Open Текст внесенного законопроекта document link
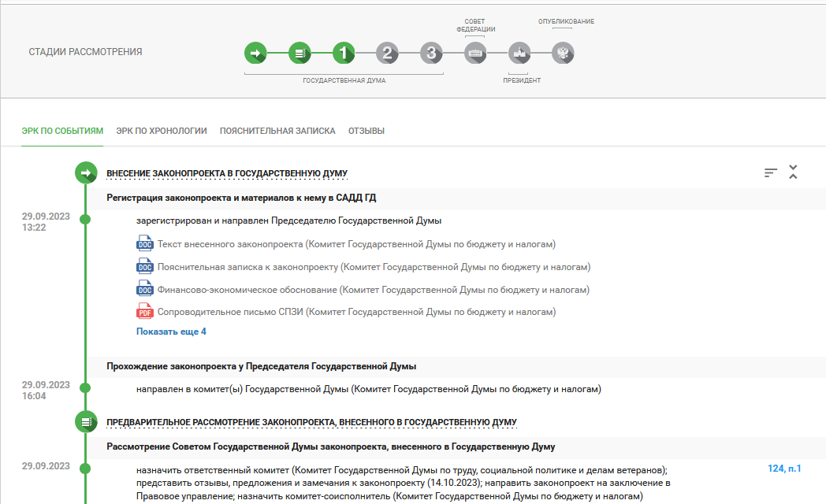The width and height of the screenshot is (826, 504). tap(356, 244)
